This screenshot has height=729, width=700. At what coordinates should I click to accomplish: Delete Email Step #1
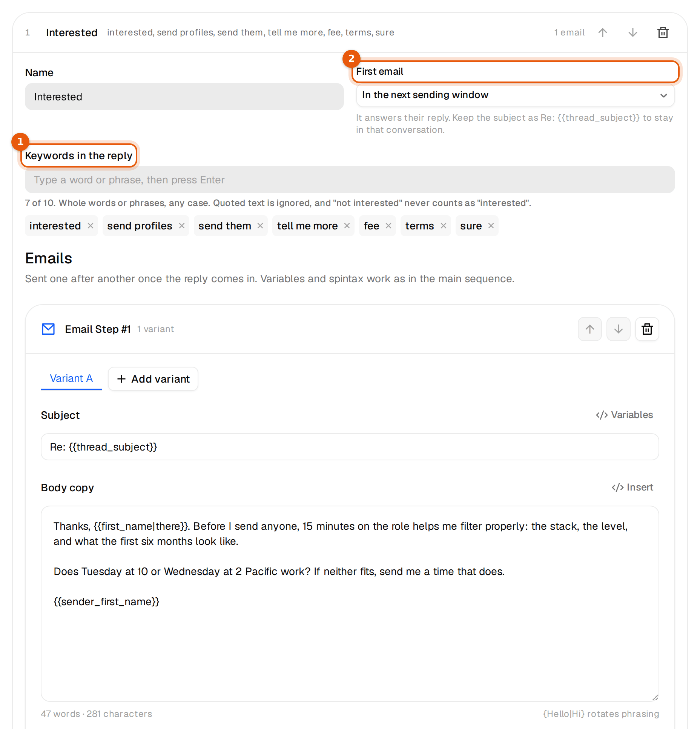click(x=647, y=329)
